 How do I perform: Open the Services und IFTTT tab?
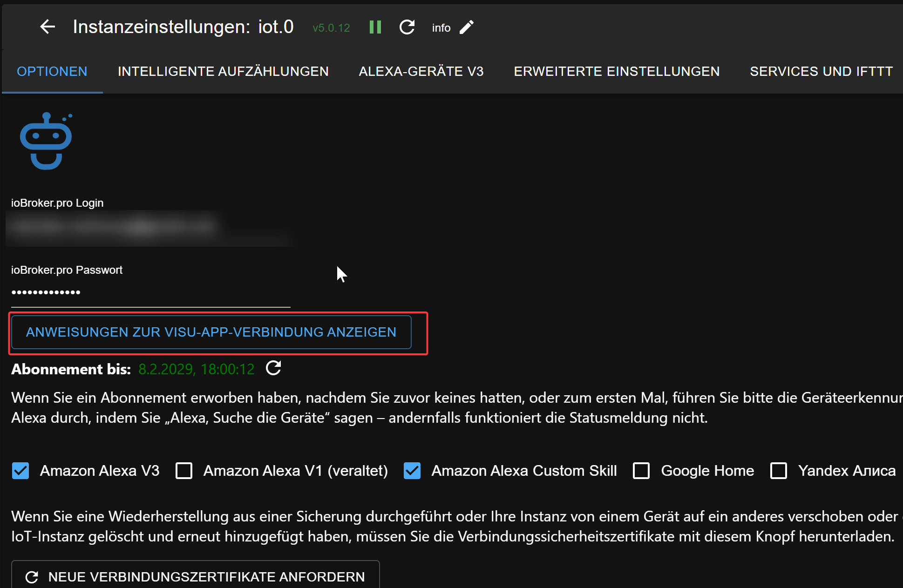(x=821, y=71)
